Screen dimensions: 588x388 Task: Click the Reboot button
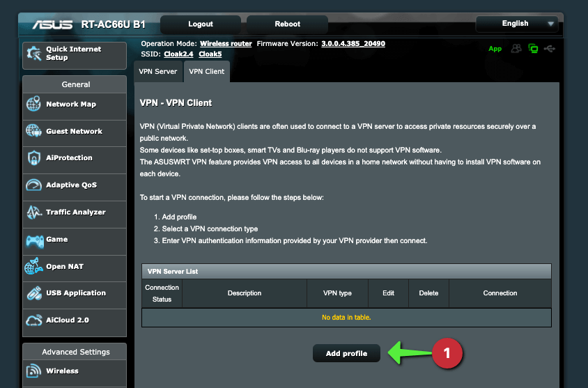287,24
